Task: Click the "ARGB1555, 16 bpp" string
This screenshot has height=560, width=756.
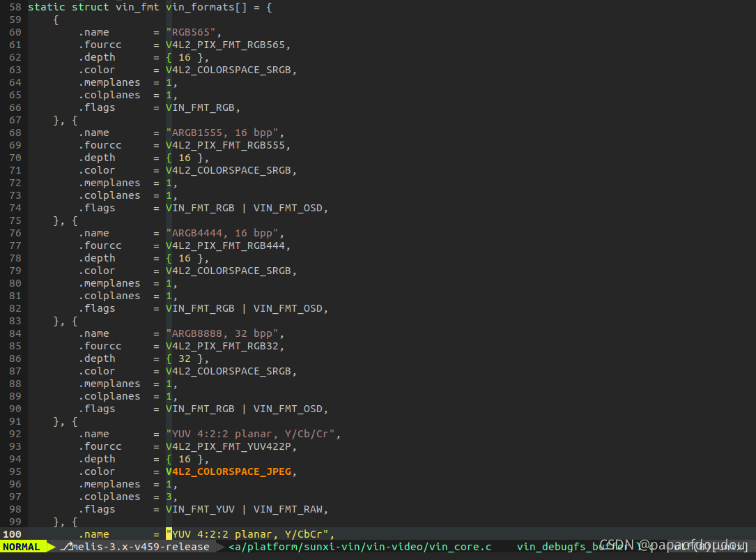Action: click(222, 133)
